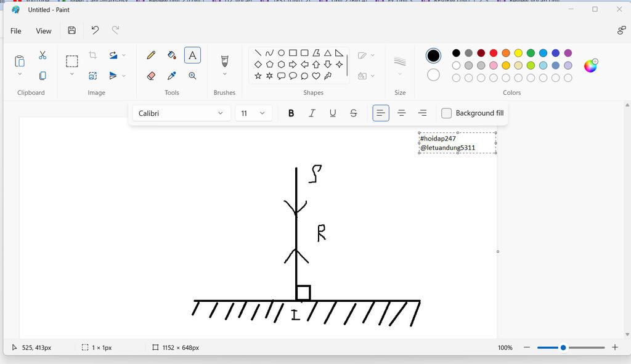Select the Right arrow shape
631x364 pixels.
pyautogui.click(x=293, y=64)
